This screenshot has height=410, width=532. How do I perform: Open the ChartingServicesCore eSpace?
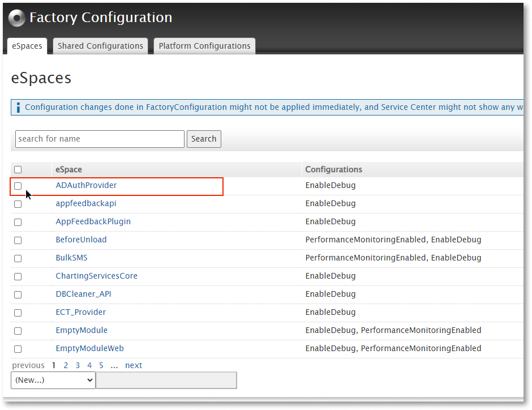[96, 276]
